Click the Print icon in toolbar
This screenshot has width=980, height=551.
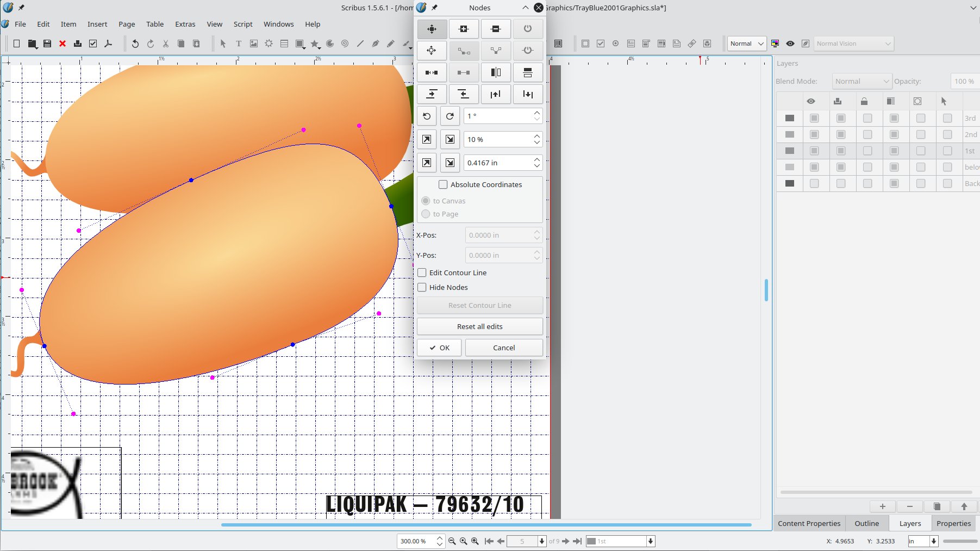tap(78, 44)
